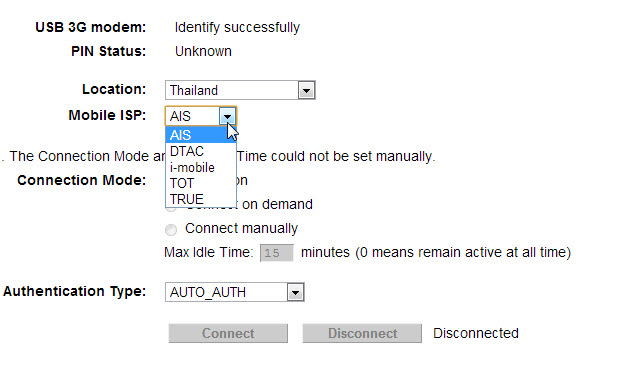The height and width of the screenshot is (366, 629).
Task: Click the Connect manually label
Action: pyautogui.click(x=241, y=228)
